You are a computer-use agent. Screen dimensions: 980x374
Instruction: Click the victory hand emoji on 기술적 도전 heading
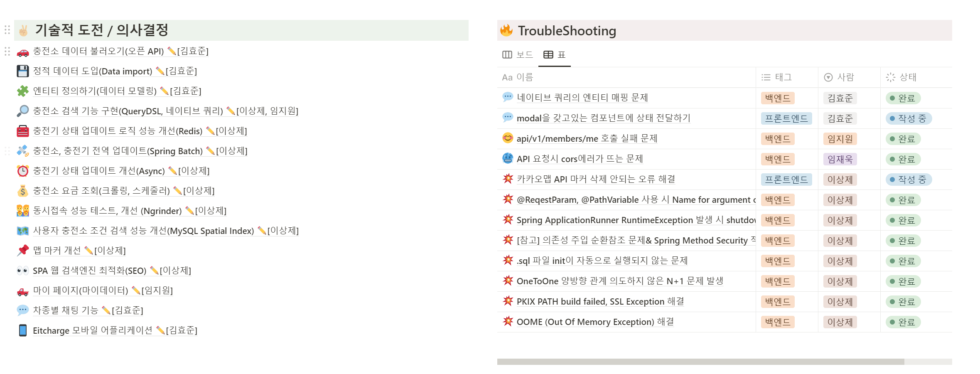click(23, 30)
